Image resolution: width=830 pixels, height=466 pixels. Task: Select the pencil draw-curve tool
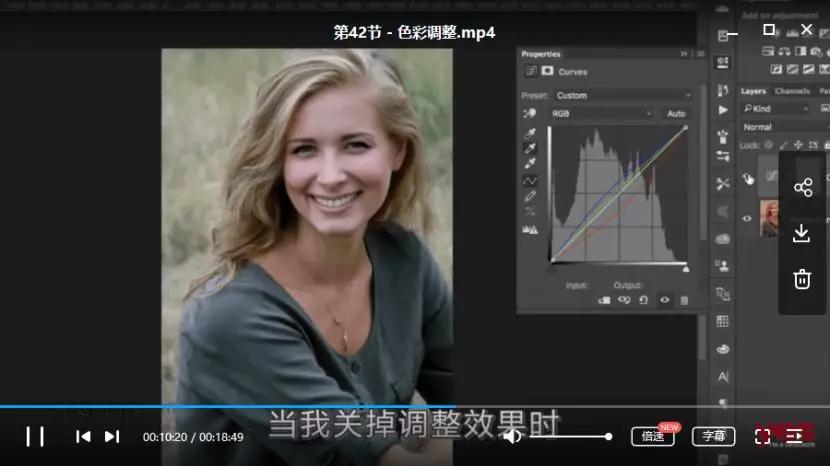pos(530,196)
